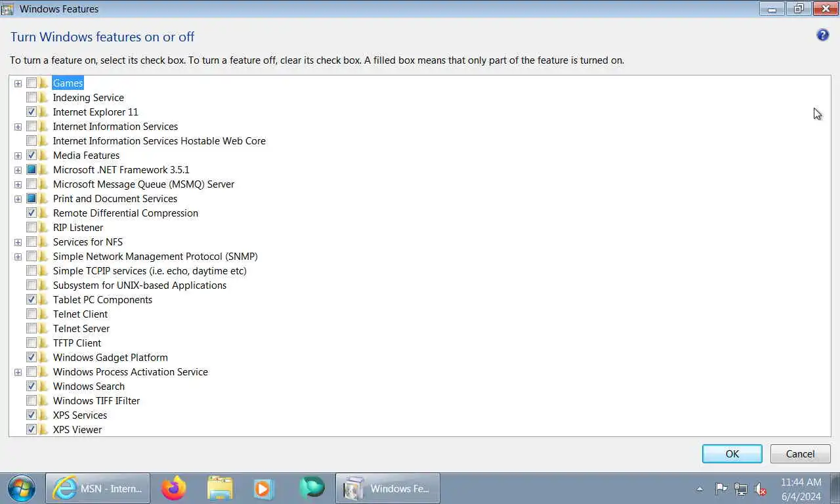Image resolution: width=840 pixels, height=504 pixels.
Task: Click the folder icon beside Print and Document Services
Action: [x=44, y=199]
